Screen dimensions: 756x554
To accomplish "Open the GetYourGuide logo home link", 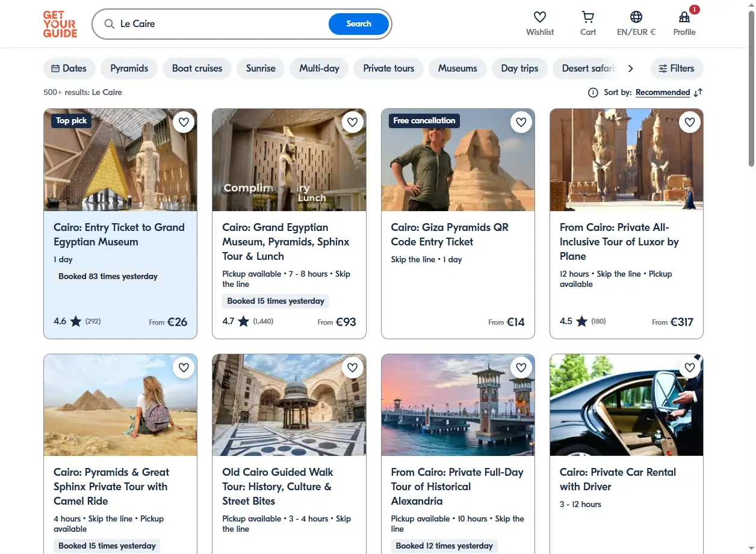I will click(60, 24).
